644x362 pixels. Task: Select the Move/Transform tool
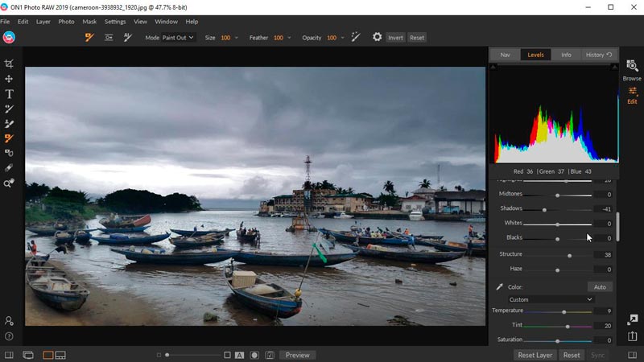click(9, 79)
